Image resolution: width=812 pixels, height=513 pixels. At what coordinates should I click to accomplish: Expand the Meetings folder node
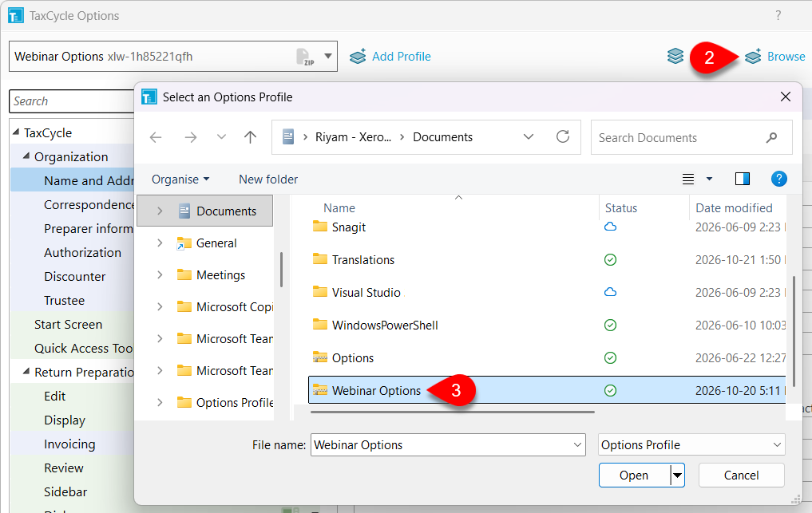click(160, 275)
